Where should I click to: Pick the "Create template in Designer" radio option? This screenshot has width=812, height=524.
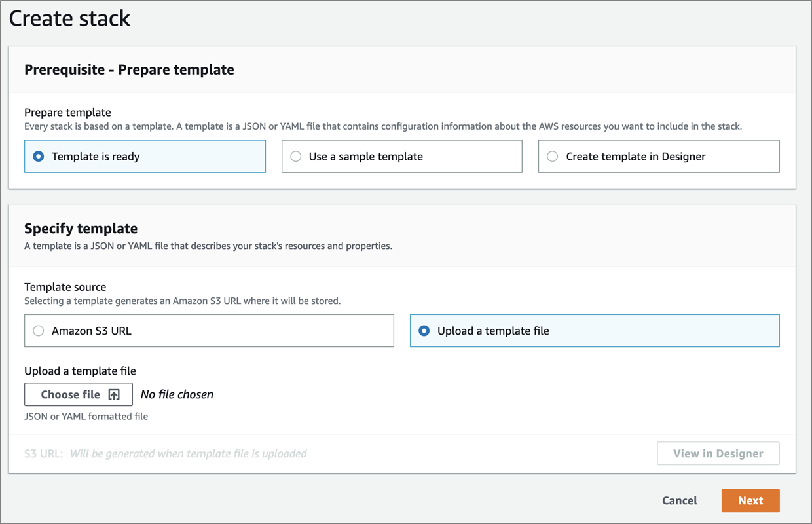[x=553, y=157]
